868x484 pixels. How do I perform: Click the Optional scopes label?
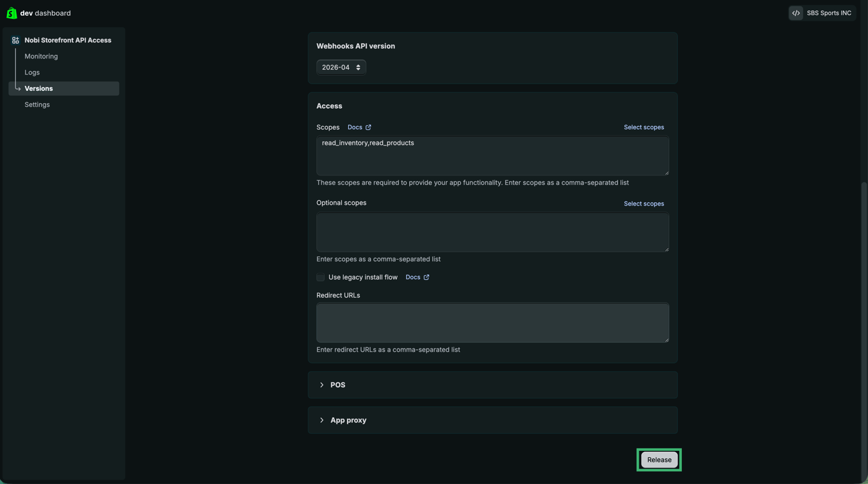pyautogui.click(x=341, y=203)
